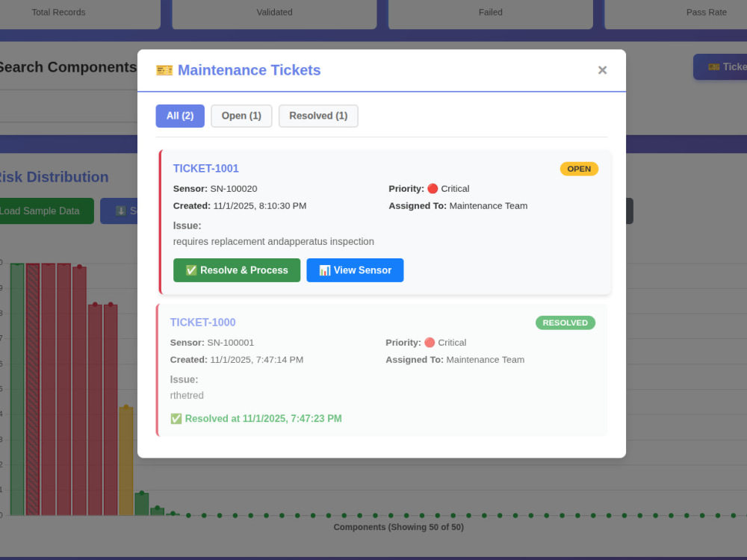
Task: Close the Maintenance Tickets dialog
Action: coord(602,70)
